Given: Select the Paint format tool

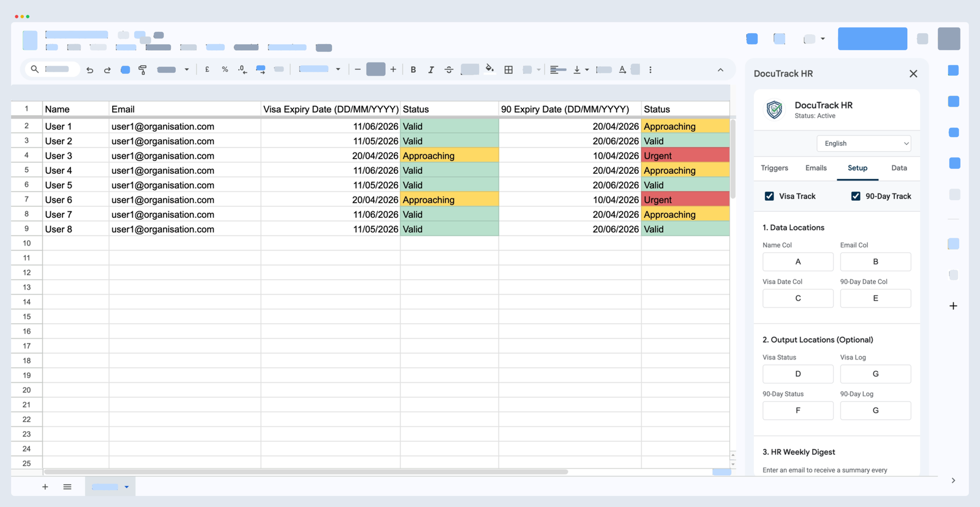Looking at the screenshot, I should pos(143,70).
